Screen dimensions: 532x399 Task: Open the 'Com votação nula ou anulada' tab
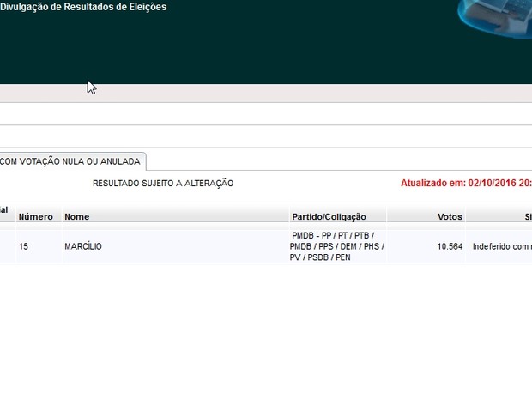[x=71, y=161]
